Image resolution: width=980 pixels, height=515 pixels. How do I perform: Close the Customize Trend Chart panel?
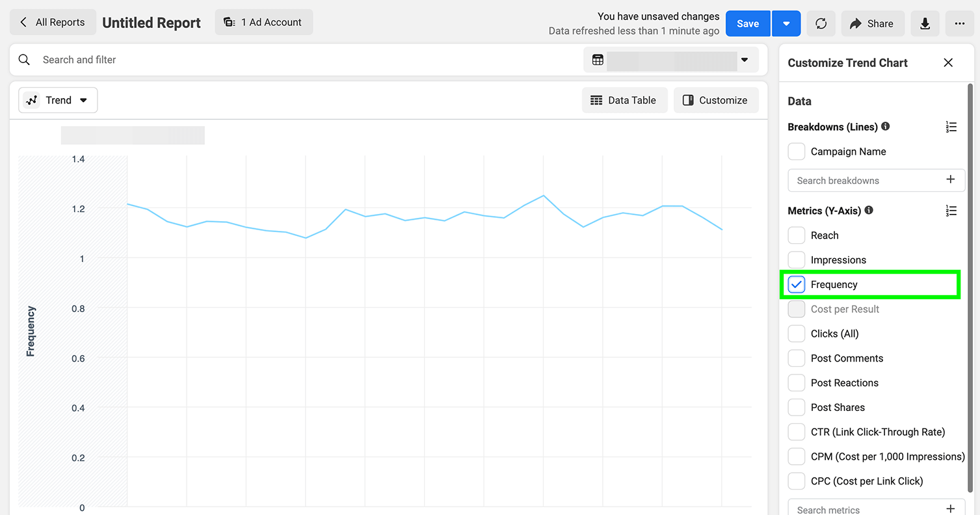pos(948,62)
